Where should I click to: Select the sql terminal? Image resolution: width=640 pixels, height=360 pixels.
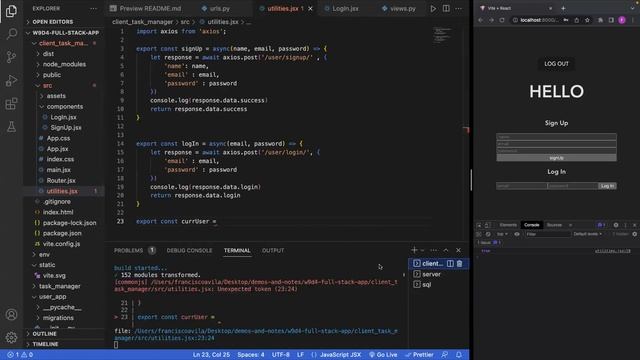427,284
